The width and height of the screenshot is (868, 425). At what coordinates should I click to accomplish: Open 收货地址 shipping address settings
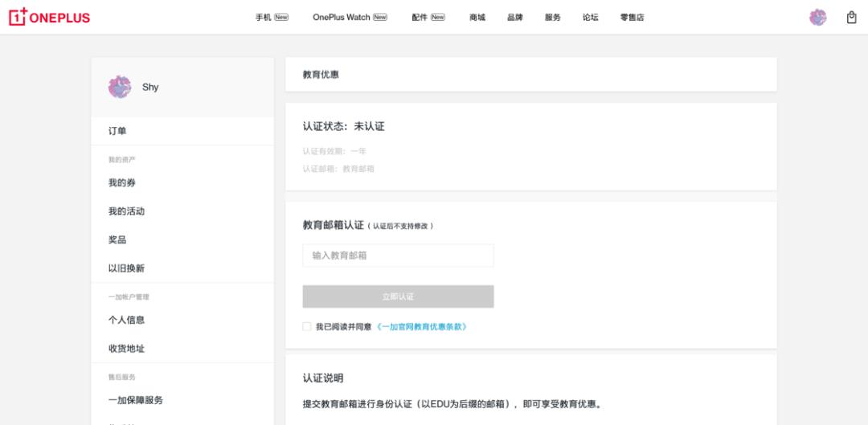[126, 349]
